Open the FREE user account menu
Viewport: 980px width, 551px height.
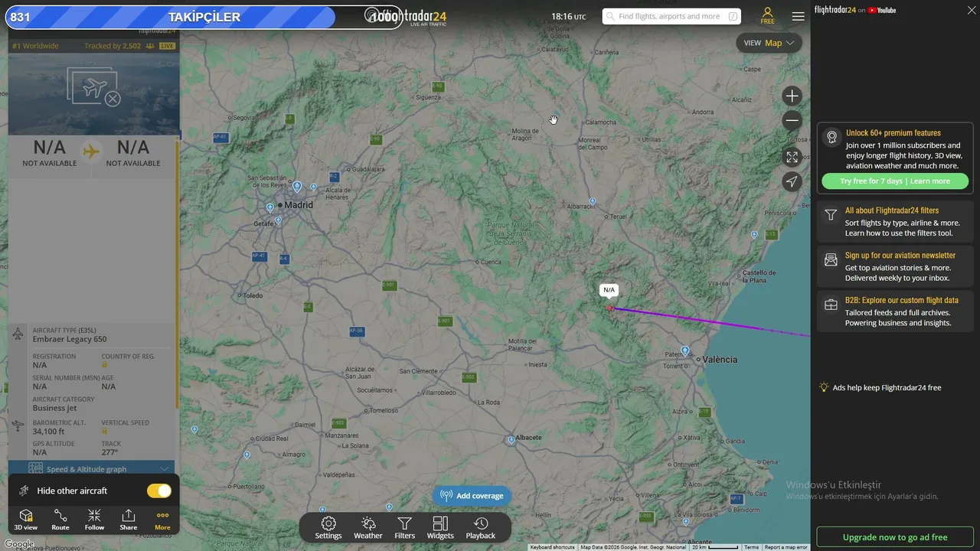point(767,16)
